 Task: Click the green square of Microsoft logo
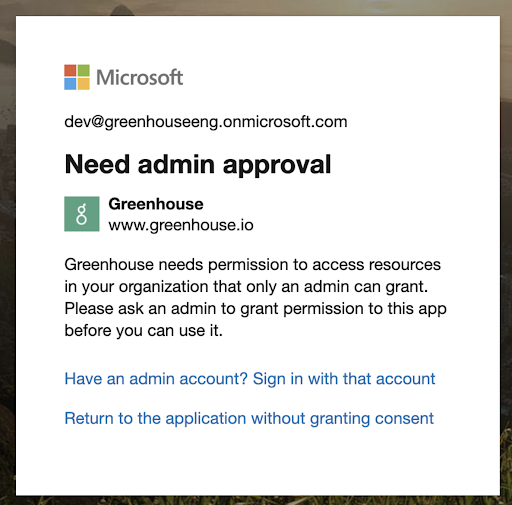(x=84, y=70)
